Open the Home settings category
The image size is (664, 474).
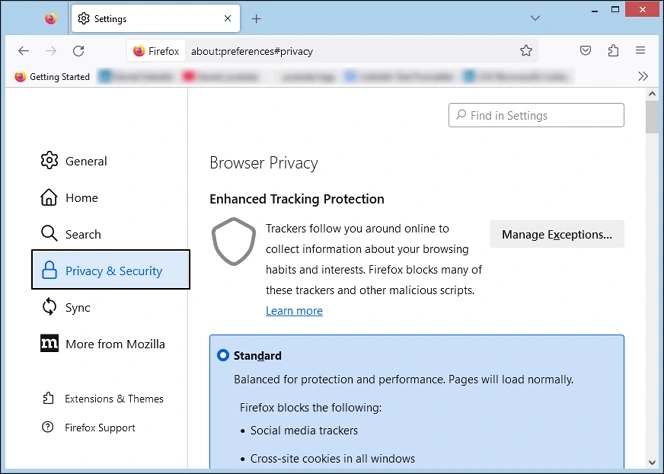pos(69,198)
